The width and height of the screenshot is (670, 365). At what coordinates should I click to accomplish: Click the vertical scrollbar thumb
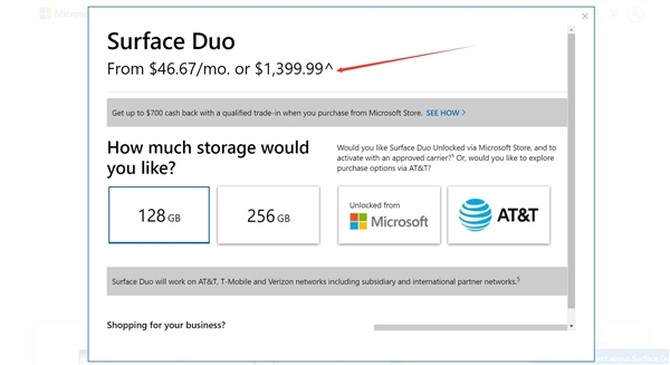(571, 171)
